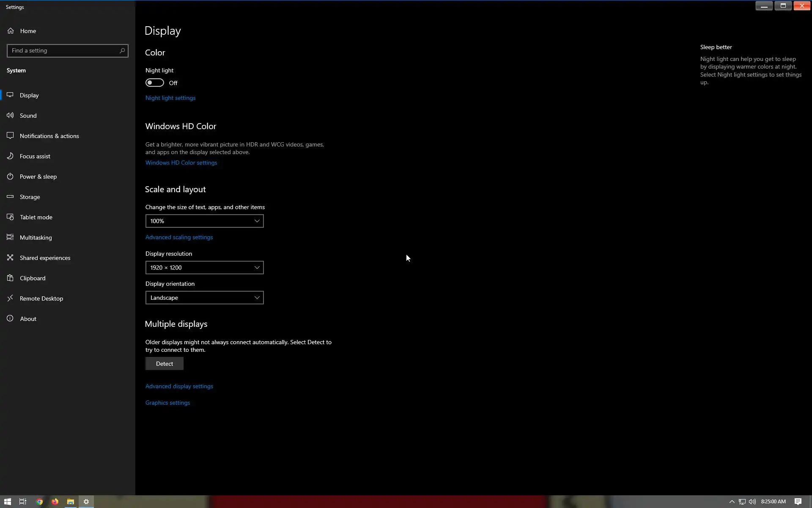
Task: Turn on the Night light toggle
Action: (x=155, y=83)
